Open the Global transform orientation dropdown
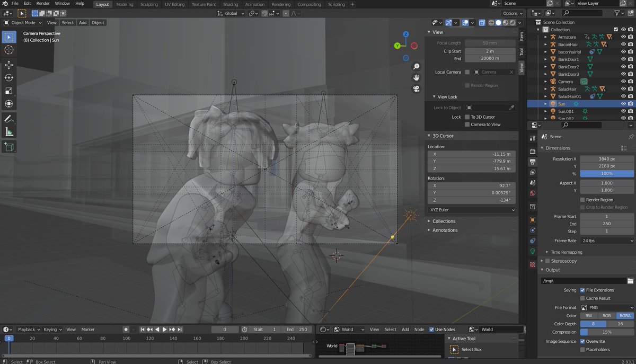Screen dimensions: 636x364 tap(231, 13)
